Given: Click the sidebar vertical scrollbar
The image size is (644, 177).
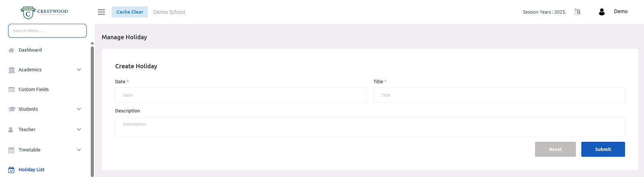Looking at the screenshot, I should click(92, 109).
